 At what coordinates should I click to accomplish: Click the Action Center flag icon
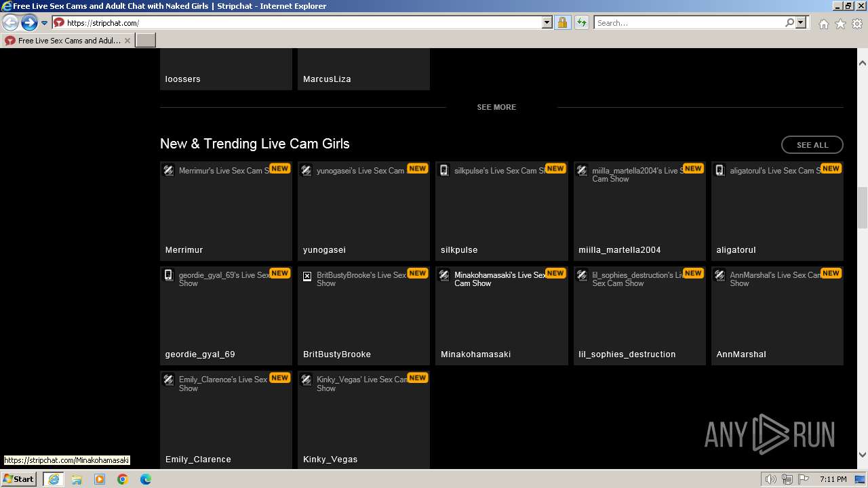click(x=804, y=479)
